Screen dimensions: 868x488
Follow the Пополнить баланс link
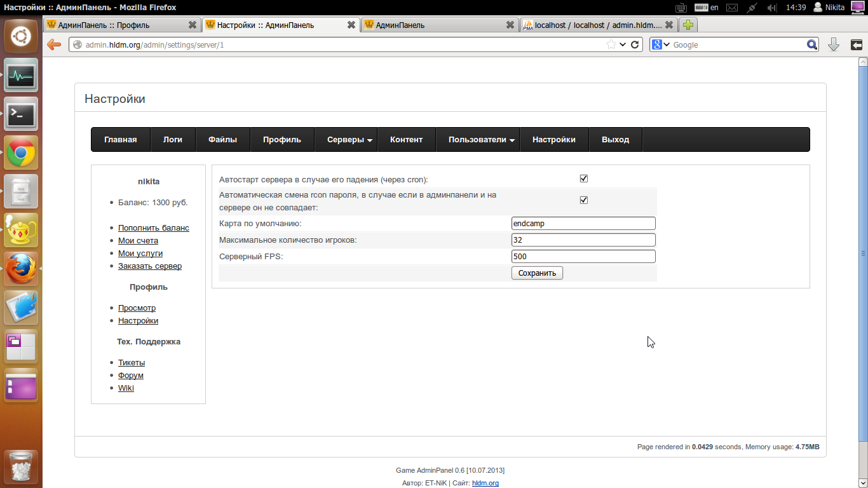153,227
